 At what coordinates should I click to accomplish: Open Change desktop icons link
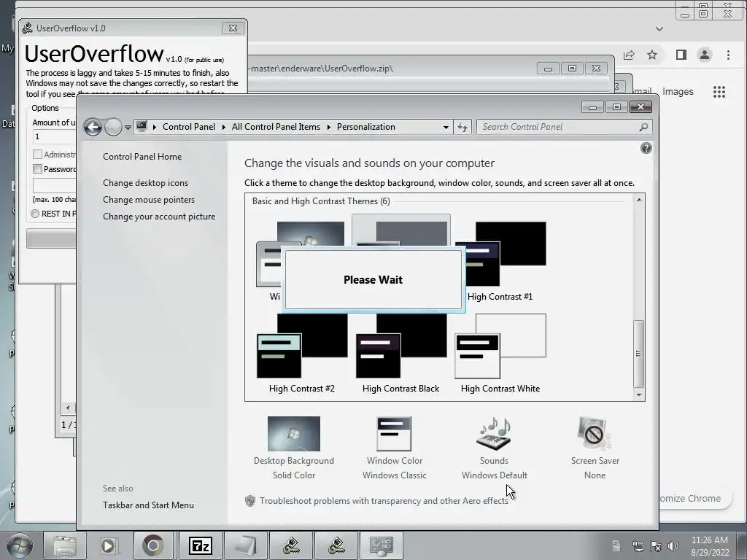click(145, 183)
